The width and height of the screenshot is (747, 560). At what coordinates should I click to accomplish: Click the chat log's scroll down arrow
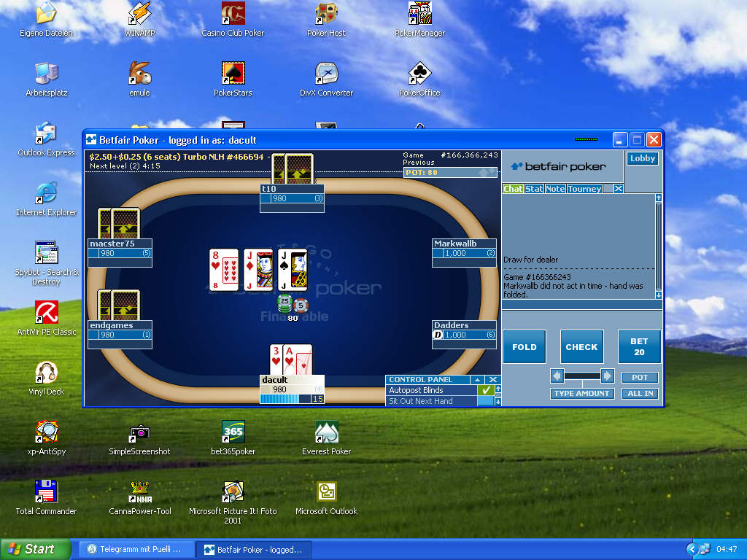(659, 295)
